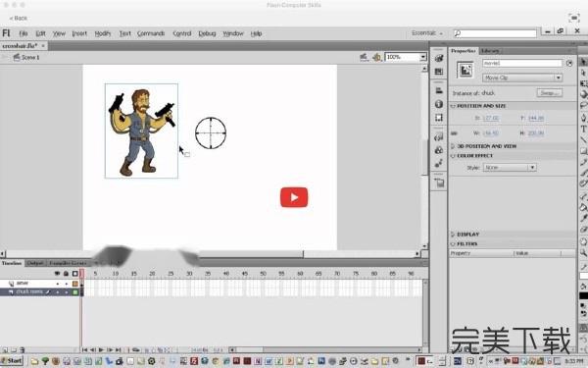
Task: Select the Subselection tool
Action: [x=584, y=73]
